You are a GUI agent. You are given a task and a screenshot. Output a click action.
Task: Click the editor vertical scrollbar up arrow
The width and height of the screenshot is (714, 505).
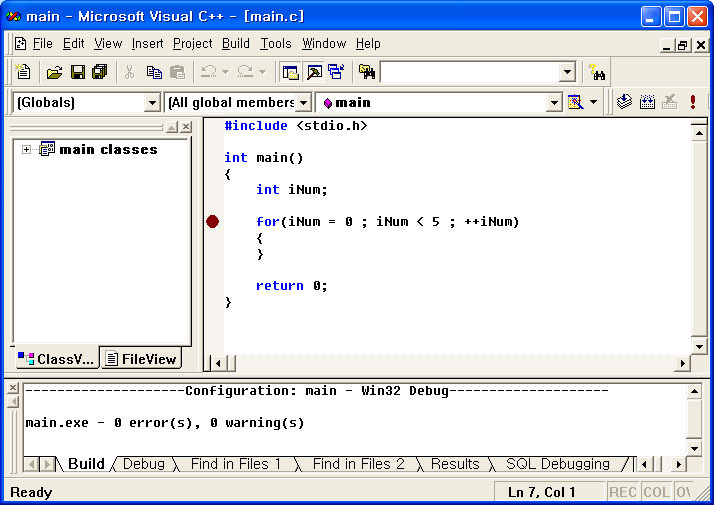coord(699,133)
